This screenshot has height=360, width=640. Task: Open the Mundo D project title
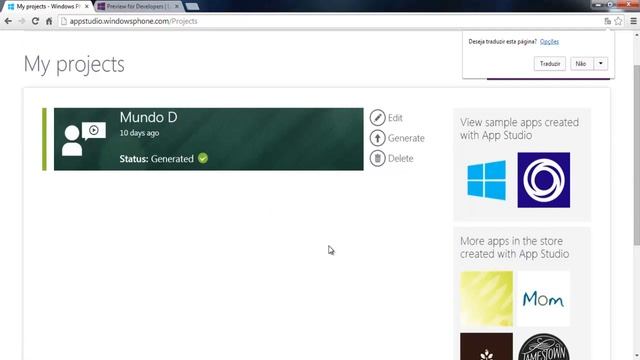tap(148, 118)
